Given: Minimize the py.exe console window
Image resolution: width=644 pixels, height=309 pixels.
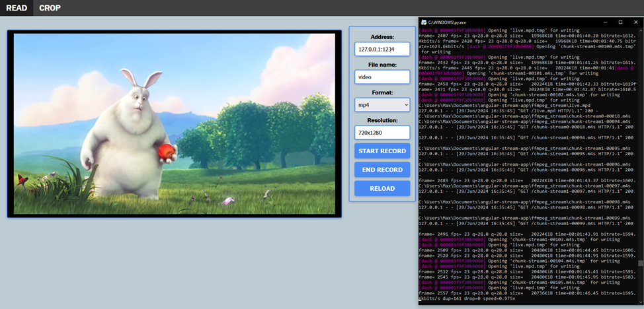Looking at the screenshot, I should click(606, 22).
